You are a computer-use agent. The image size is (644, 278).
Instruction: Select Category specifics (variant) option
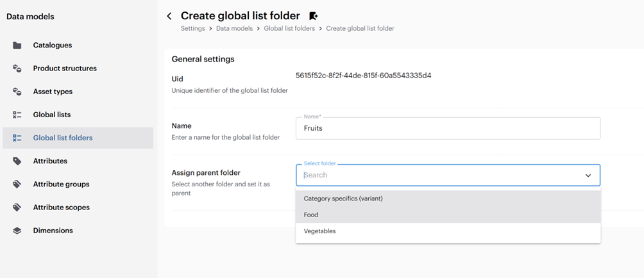(x=343, y=199)
